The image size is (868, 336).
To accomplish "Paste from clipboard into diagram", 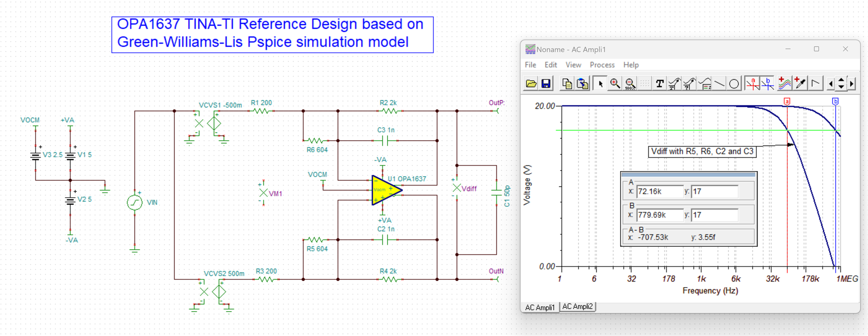I will [582, 84].
